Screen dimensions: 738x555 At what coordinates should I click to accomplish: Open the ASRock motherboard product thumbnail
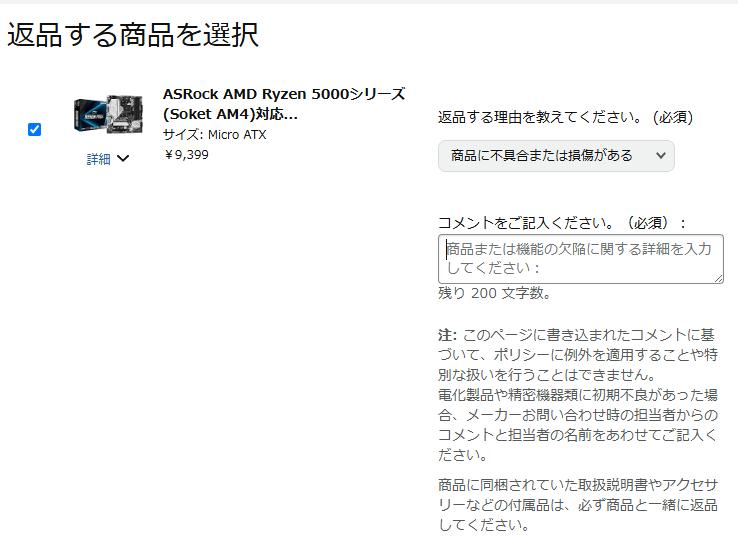pos(108,114)
